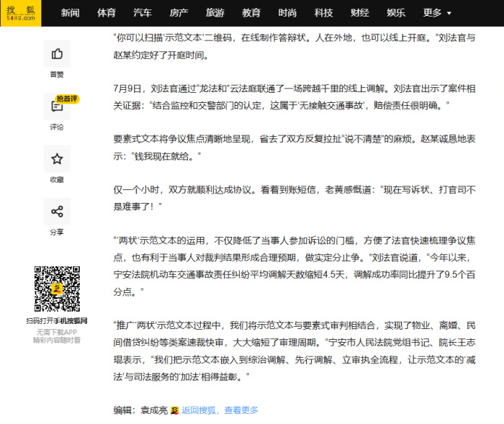The width and height of the screenshot is (504, 424).
Task: Click the 手机搜狐网 link text
Action: coord(73,320)
